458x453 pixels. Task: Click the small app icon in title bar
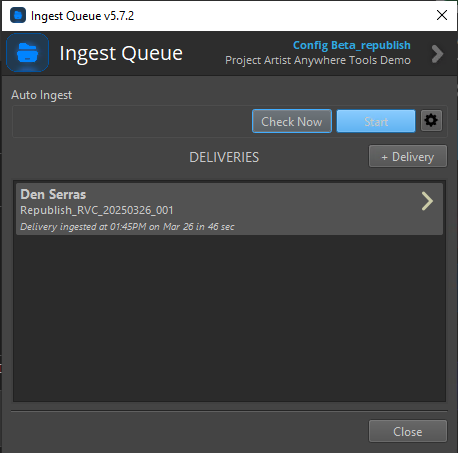18,15
